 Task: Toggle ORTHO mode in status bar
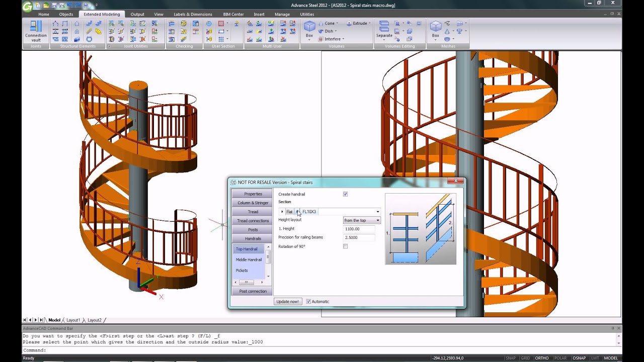pyautogui.click(x=542, y=358)
